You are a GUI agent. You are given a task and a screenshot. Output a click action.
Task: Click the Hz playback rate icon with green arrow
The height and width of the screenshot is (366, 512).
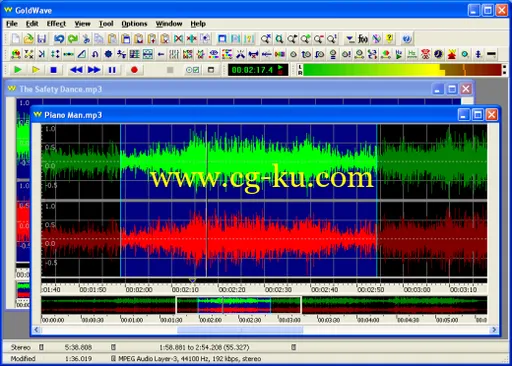pyautogui.click(x=399, y=54)
